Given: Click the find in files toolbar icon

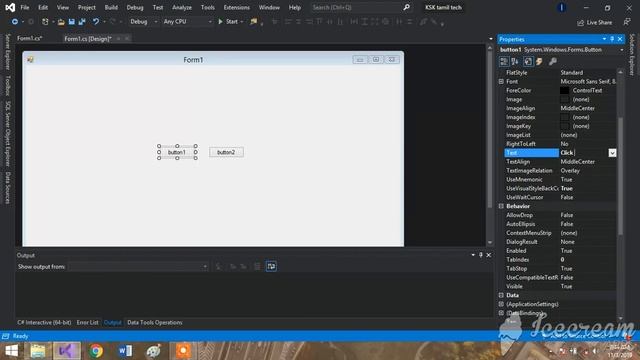Looking at the screenshot, I should [x=254, y=22].
